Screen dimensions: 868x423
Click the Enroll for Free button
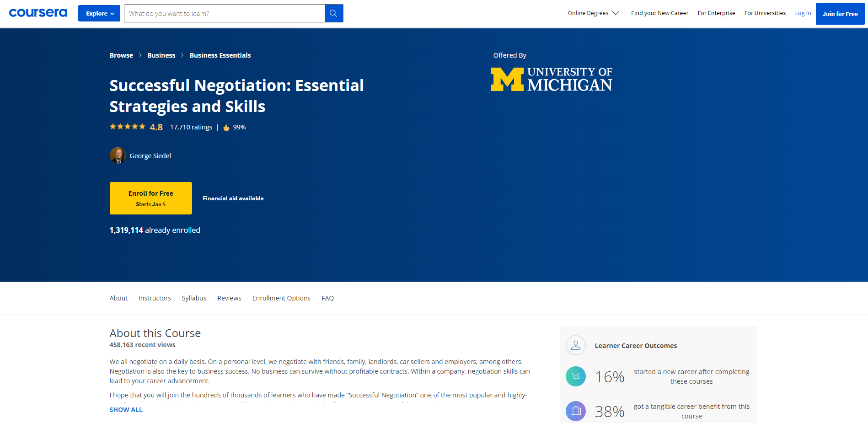click(x=151, y=198)
